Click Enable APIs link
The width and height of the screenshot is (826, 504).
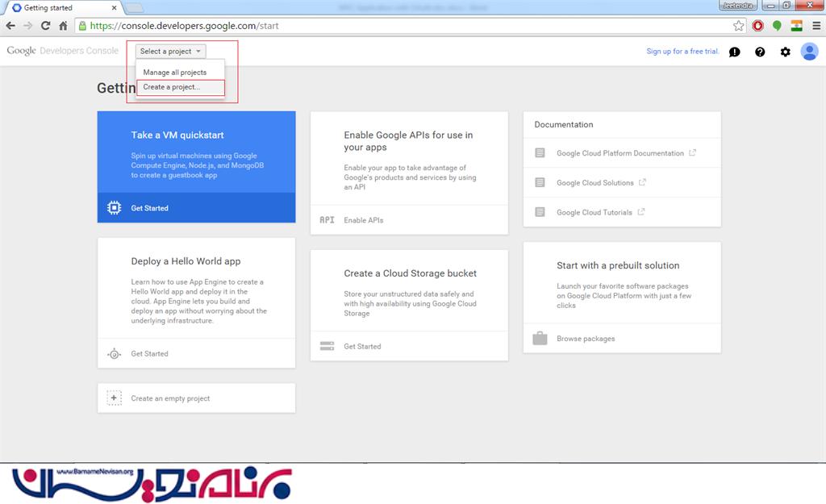(364, 220)
